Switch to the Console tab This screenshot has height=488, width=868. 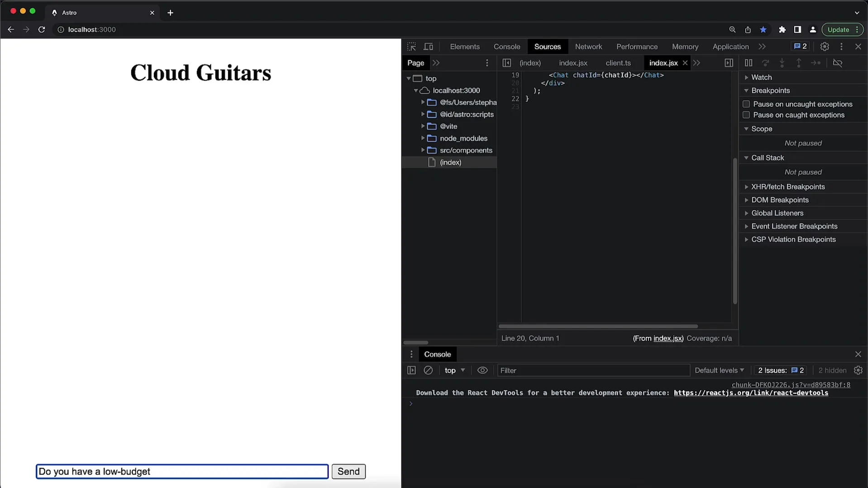click(x=507, y=47)
